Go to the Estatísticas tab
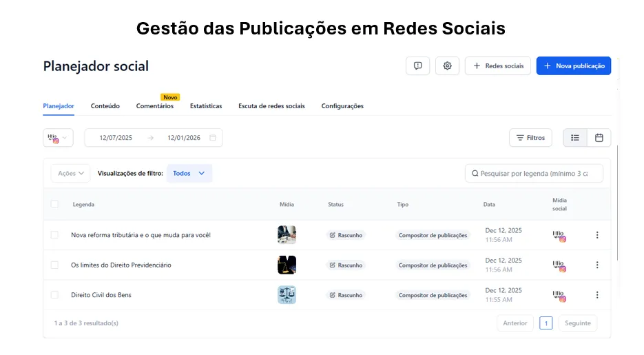This screenshot has height=355, width=644. click(x=206, y=106)
